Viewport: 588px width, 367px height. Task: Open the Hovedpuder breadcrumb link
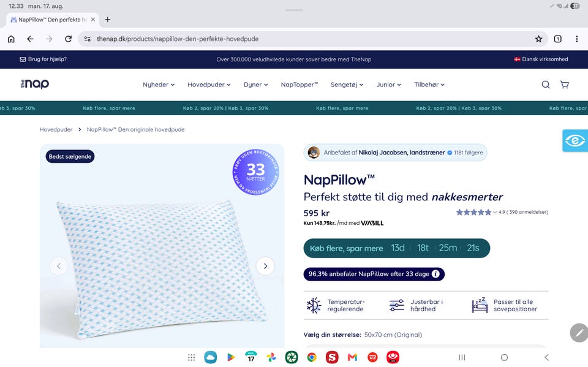(x=56, y=129)
